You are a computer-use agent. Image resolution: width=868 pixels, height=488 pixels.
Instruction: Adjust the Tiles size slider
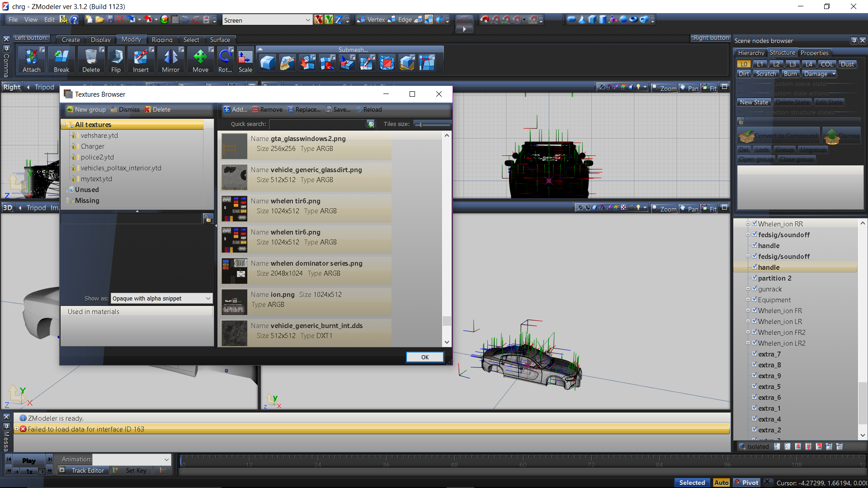tap(420, 124)
